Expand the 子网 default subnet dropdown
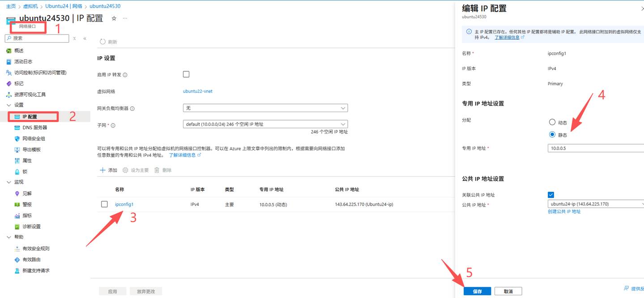Screen dimensions: 644x298 [x=265, y=124]
